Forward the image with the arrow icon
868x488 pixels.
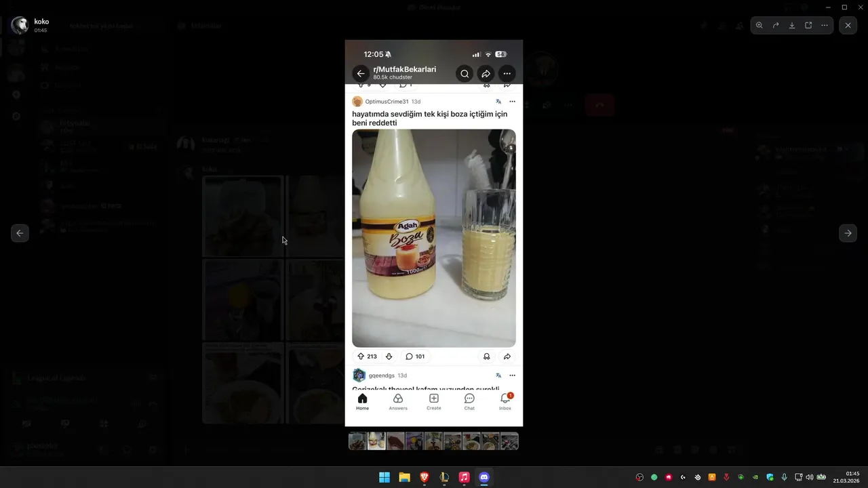coord(776,25)
